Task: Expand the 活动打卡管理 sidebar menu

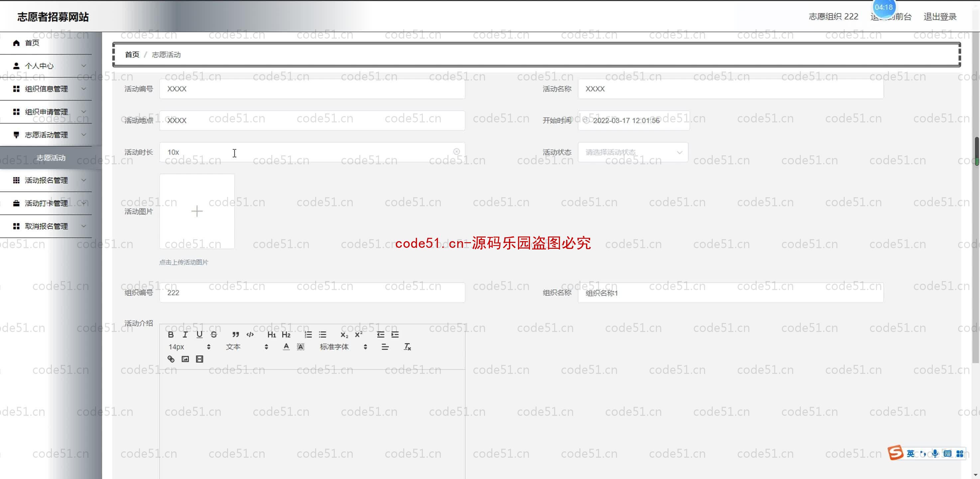Action: (x=46, y=203)
